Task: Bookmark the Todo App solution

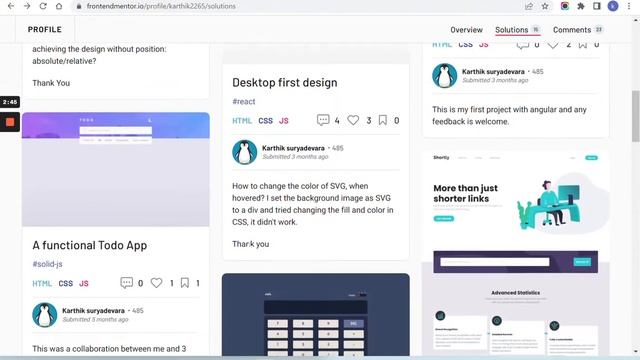Action: (185, 283)
